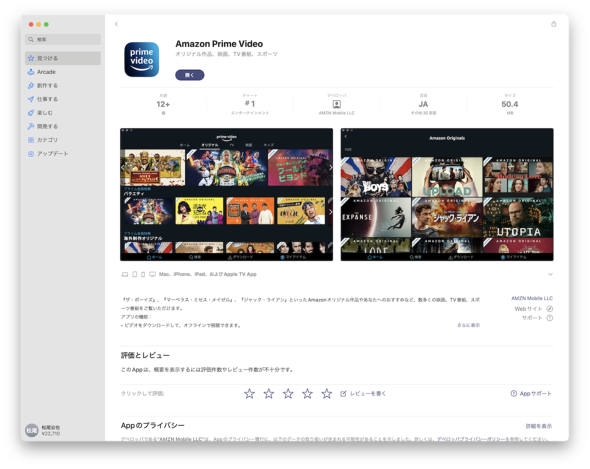Image resolution: width=590 pixels, height=469 pixels.
Task: Open the Discover (見つける) sidebar section
Action: click(63, 58)
